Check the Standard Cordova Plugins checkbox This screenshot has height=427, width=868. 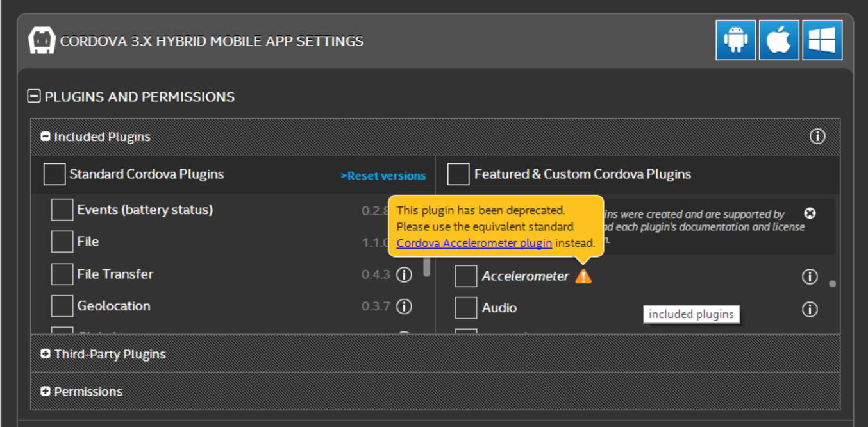[54, 174]
